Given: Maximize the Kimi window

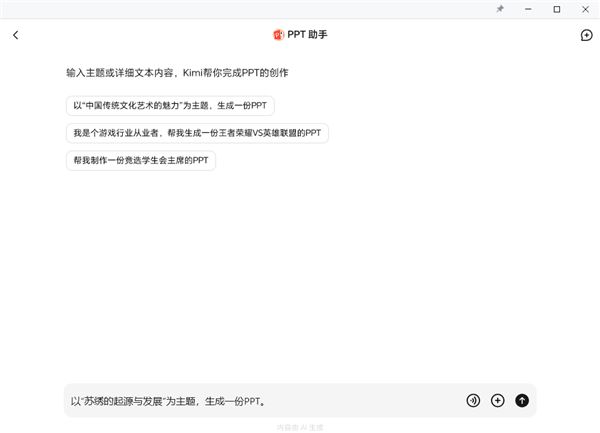Looking at the screenshot, I should click(x=557, y=9).
